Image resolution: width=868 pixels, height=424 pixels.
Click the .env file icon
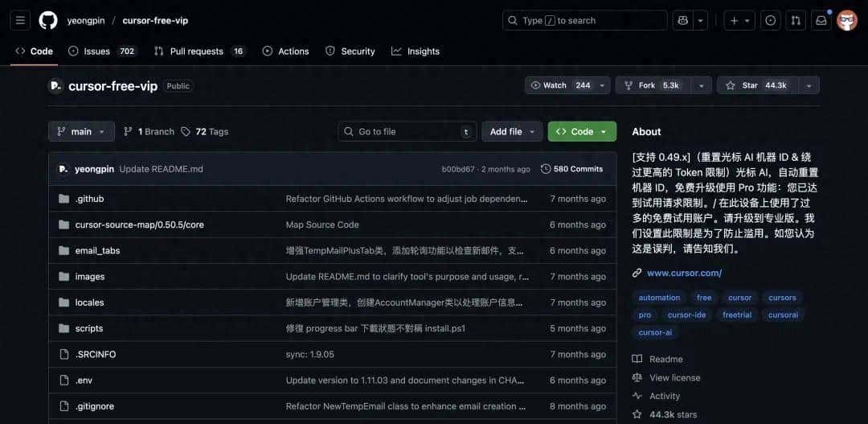click(x=64, y=381)
